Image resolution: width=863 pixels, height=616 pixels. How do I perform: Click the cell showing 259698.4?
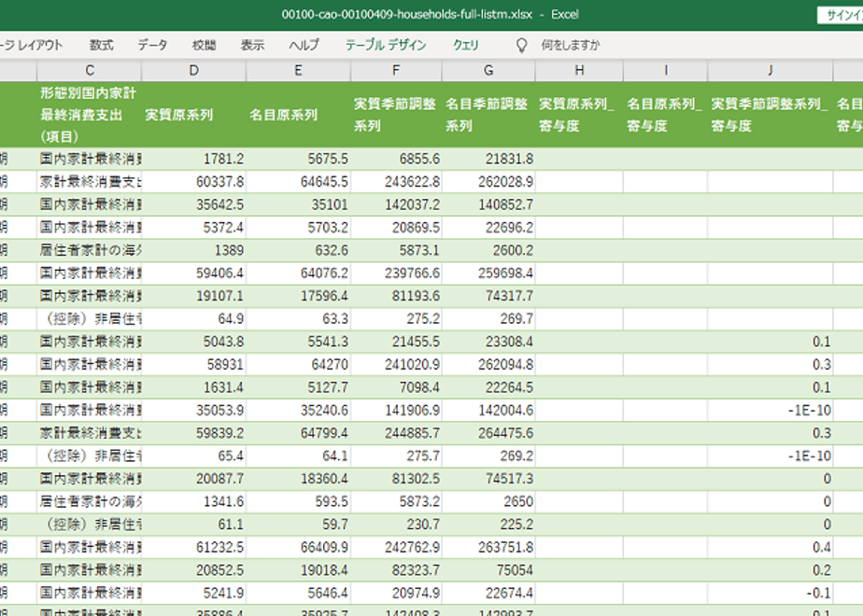[488, 273]
